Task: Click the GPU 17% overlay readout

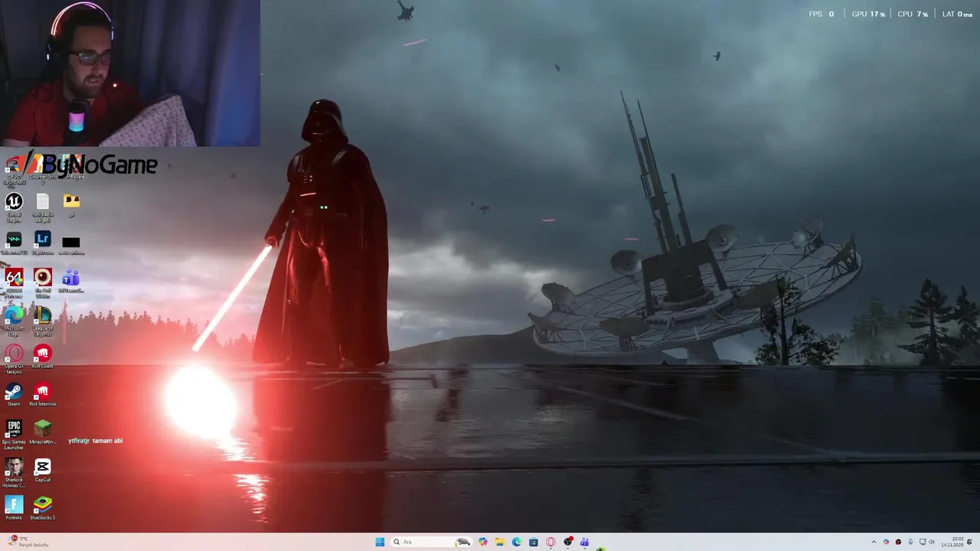Action: click(868, 14)
